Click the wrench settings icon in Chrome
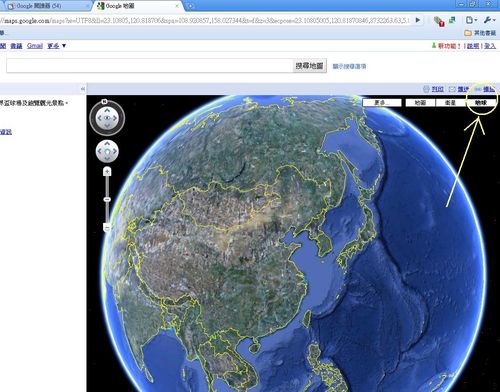 tap(489, 20)
